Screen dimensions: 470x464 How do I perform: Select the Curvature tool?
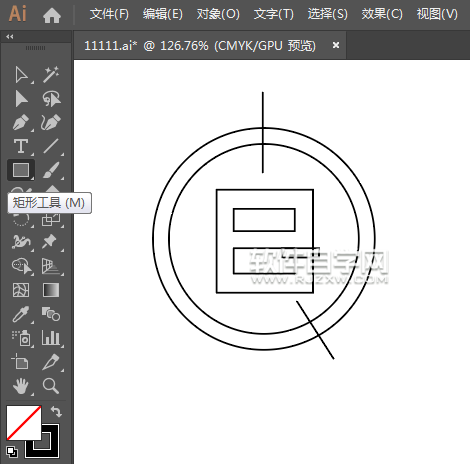[x=51, y=122]
